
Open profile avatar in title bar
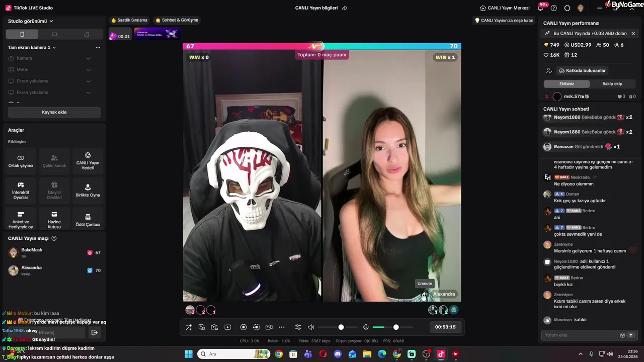581,8
